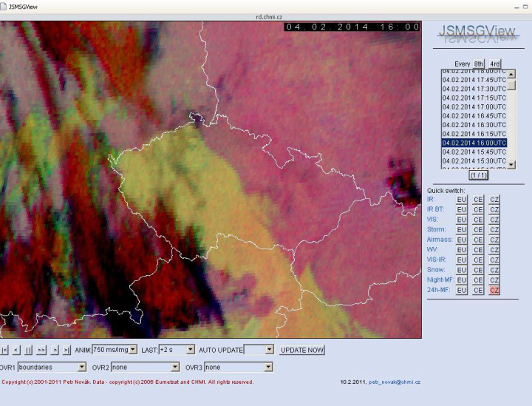Switch to 24h-MF EU view

click(461, 290)
